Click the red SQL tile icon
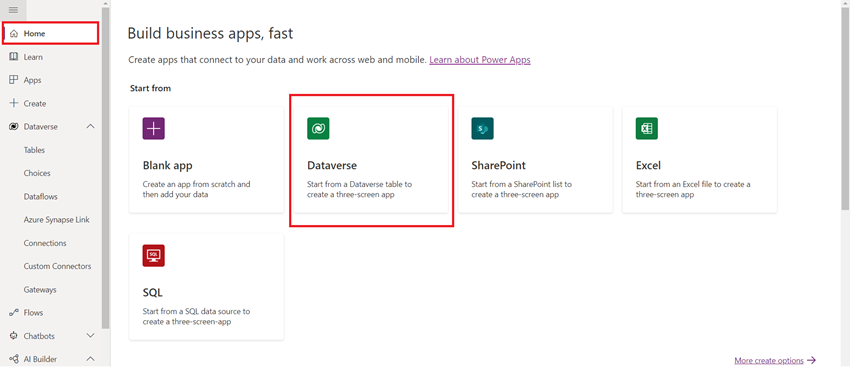This screenshot has width=850, height=381. [153, 256]
